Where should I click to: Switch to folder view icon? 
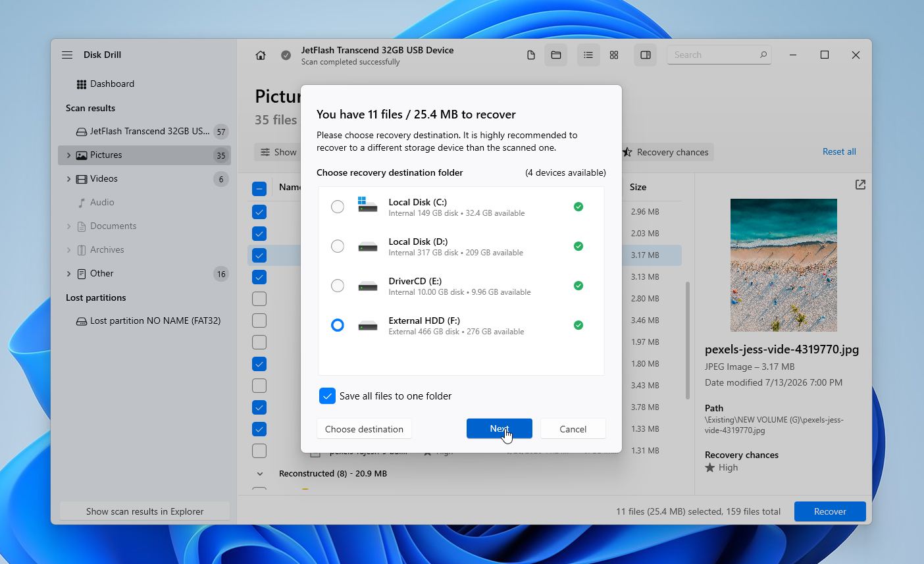(x=556, y=55)
